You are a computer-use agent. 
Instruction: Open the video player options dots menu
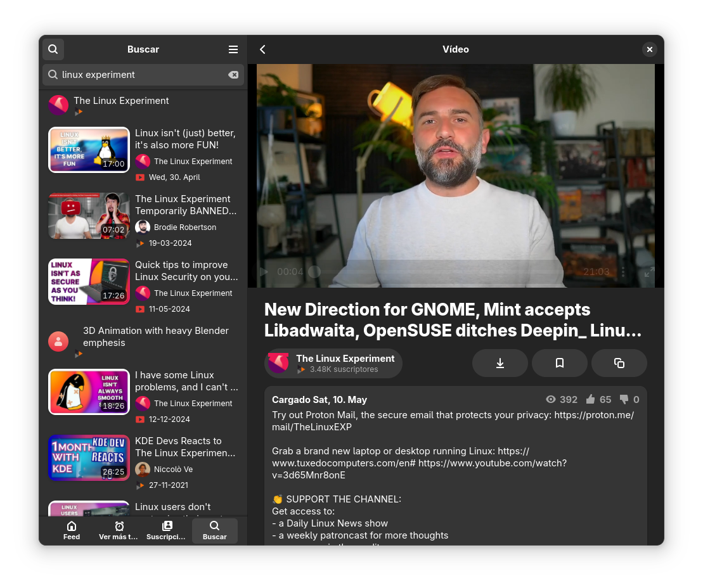tap(622, 272)
